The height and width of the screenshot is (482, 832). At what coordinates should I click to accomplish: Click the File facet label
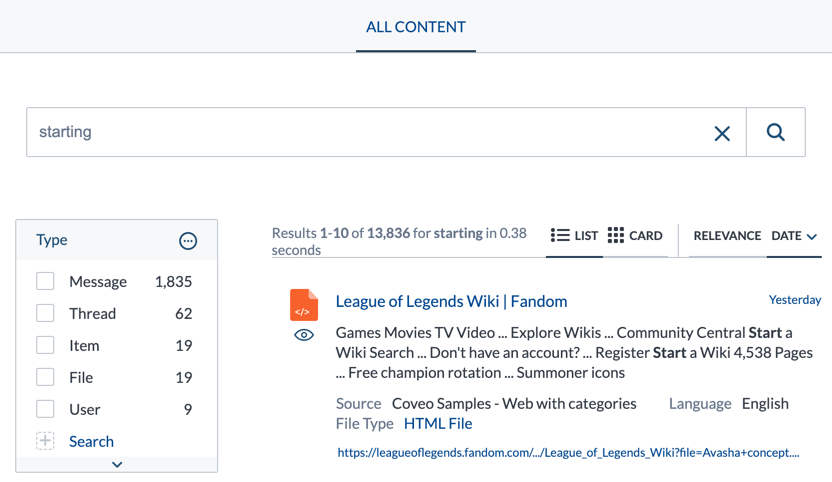[81, 377]
